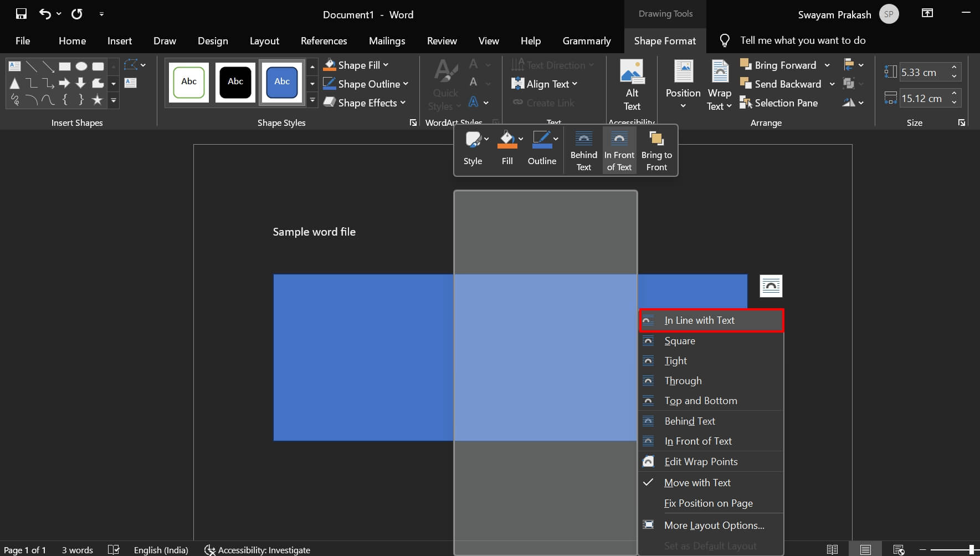The width and height of the screenshot is (980, 556).
Task: Enable Move with Text in the wrap menu
Action: point(697,482)
